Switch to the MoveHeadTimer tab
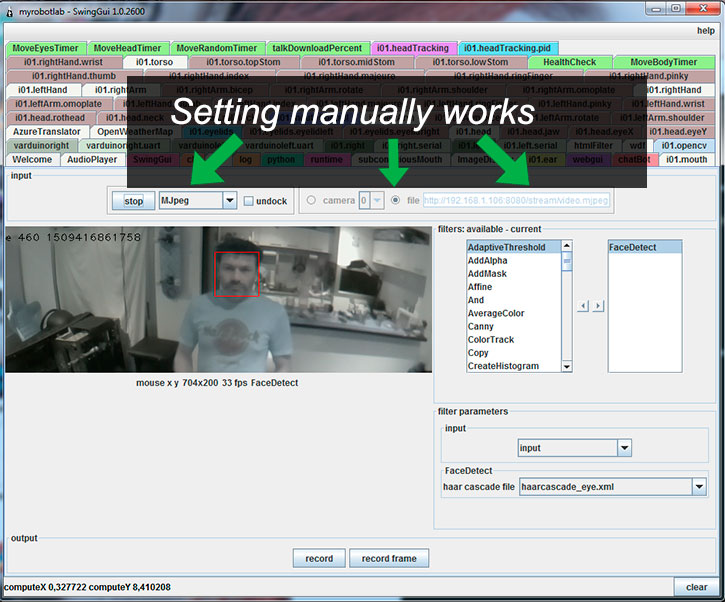 pos(127,48)
